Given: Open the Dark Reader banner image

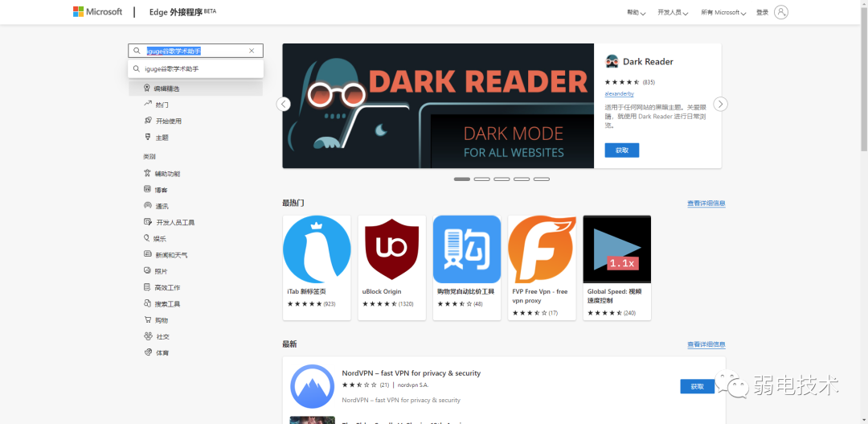Looking at the screenshot, I should [438, 106].
